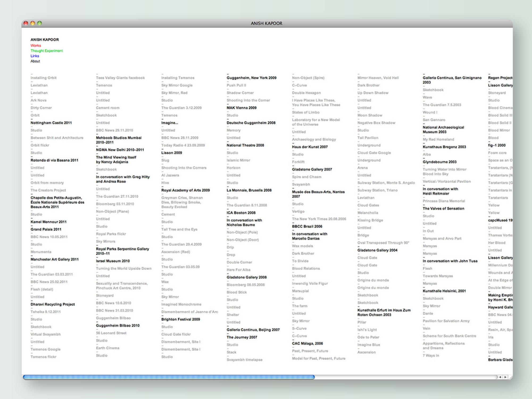Open Royal Academy of Arts 2009
This screenshot has height=399, width=532.
point(185,190)
